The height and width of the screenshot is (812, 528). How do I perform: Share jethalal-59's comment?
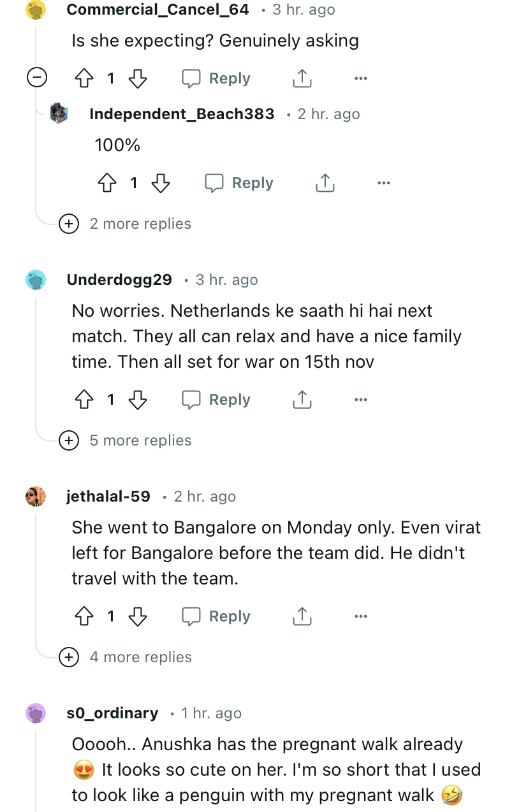click(x=302, y=616)
